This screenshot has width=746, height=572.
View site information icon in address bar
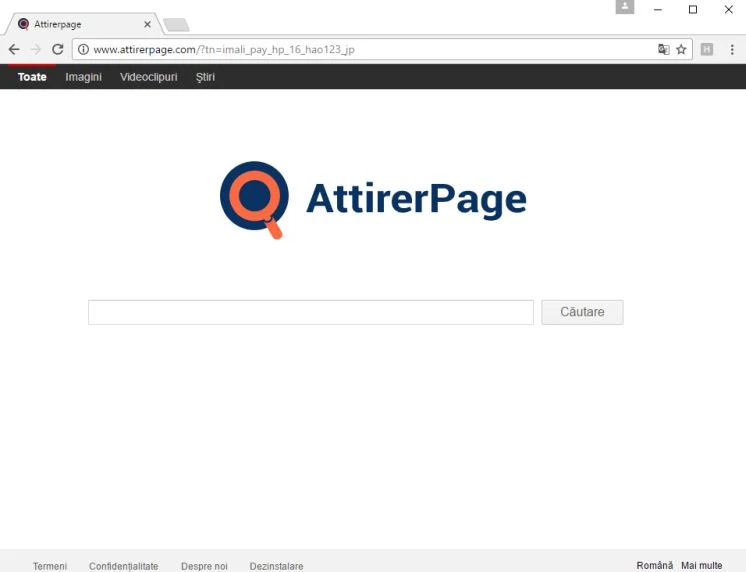[x=83, y=49]
